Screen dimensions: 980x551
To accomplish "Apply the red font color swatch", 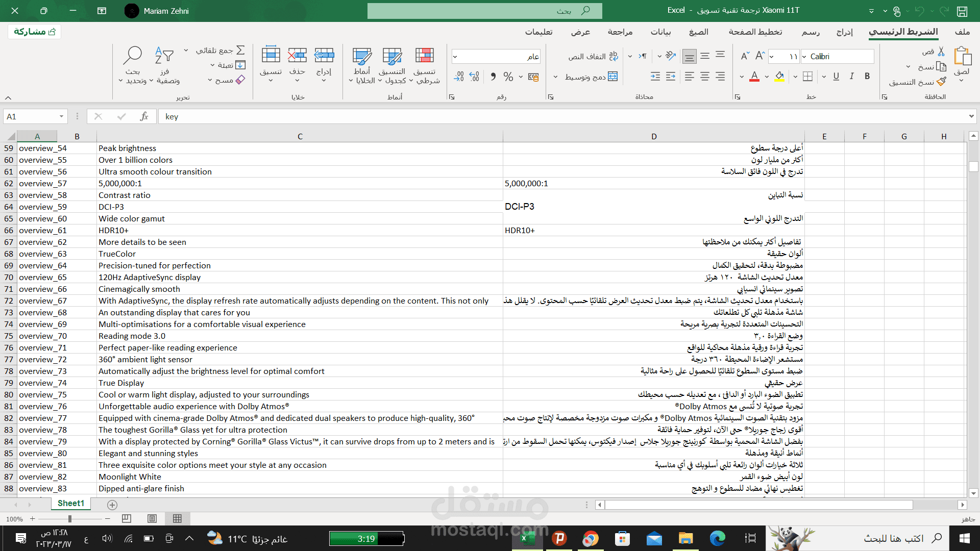I will pyautogui.click(x=754, y=77).
